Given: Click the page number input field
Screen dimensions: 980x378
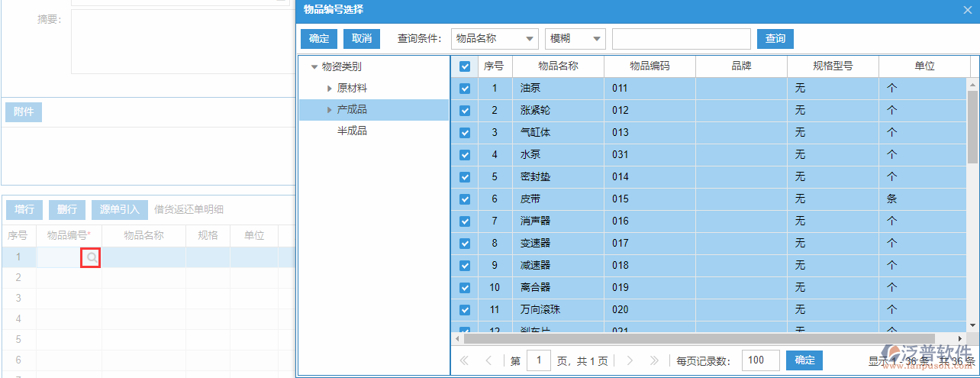Looking at the screenshot, I should point(539,360).
